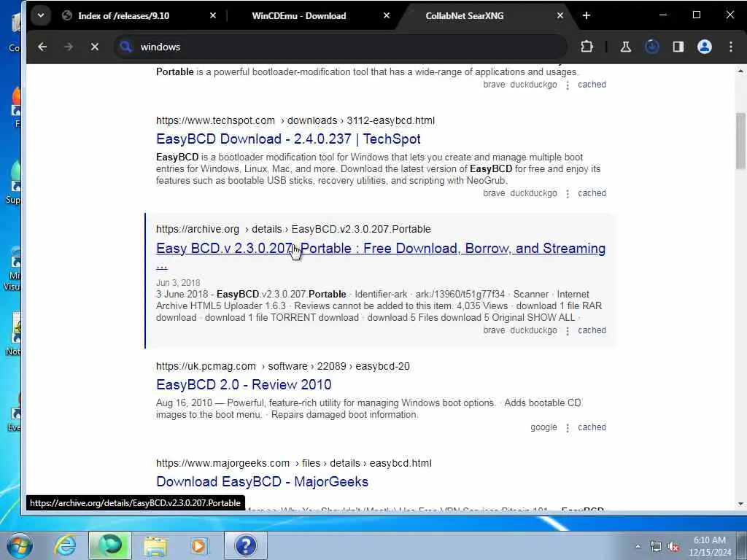Click the https://www.majorgeeks.com URL text
Screen dimensions: 747x560
pyautogui.click(x=222, y=463)
